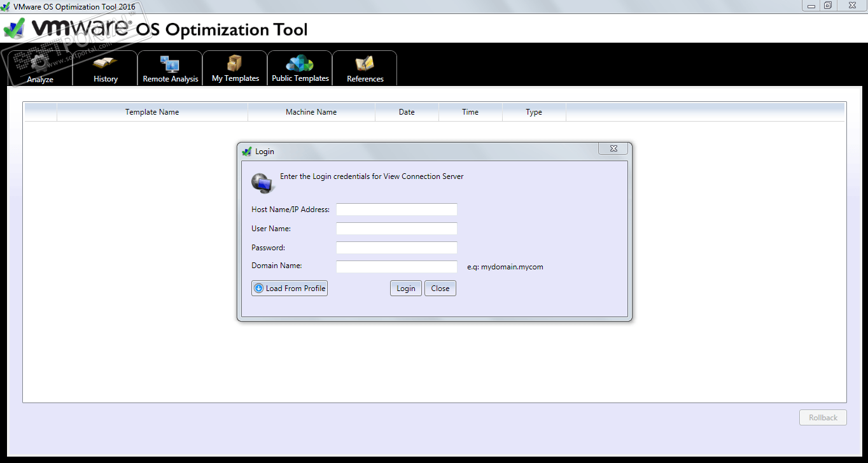Focus the User Name input field

pyautogui.click(x=396, y=229)
